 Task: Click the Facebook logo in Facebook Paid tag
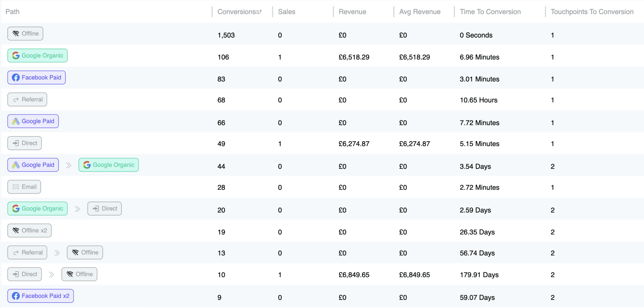pyautogui.click(x=16, y=78)
